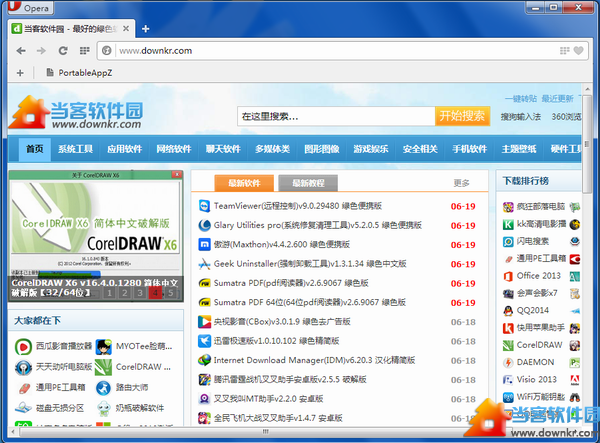Open the Opera menu button
Image resolution: width=600 pixels, height=443 pixels.
[x=31, y=7]
